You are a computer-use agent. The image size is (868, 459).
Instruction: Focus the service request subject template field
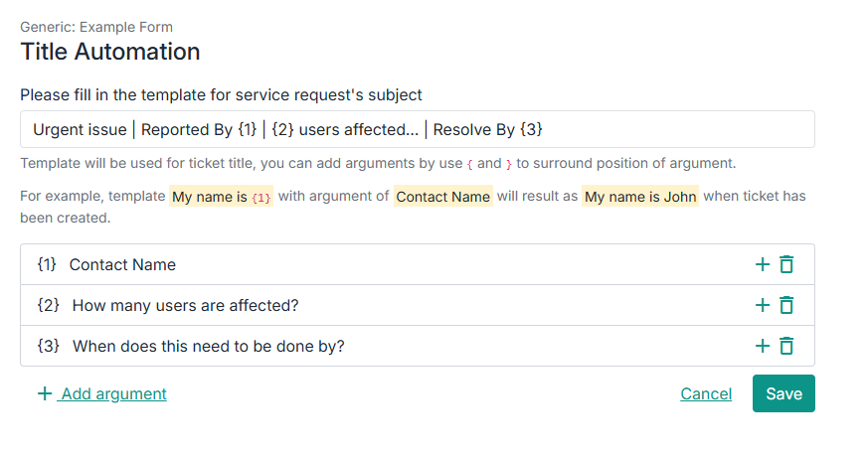point(417,129)
